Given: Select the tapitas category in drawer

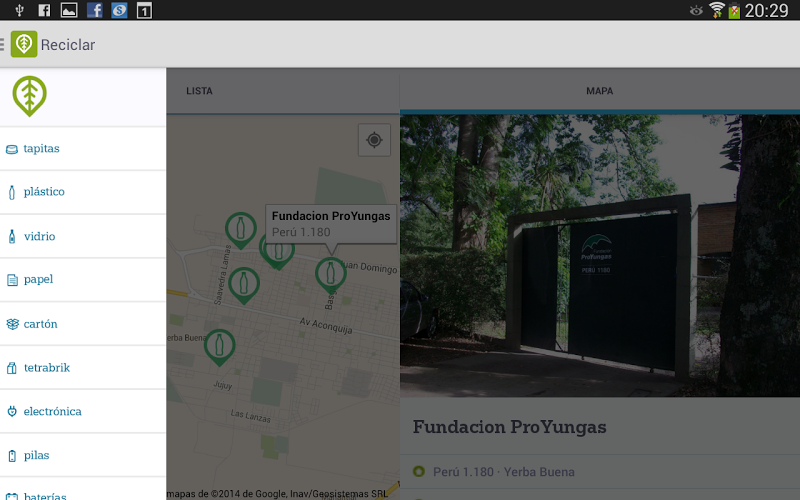Looking at the screenshot, I should pyautogui.click(x=83, y=148).
